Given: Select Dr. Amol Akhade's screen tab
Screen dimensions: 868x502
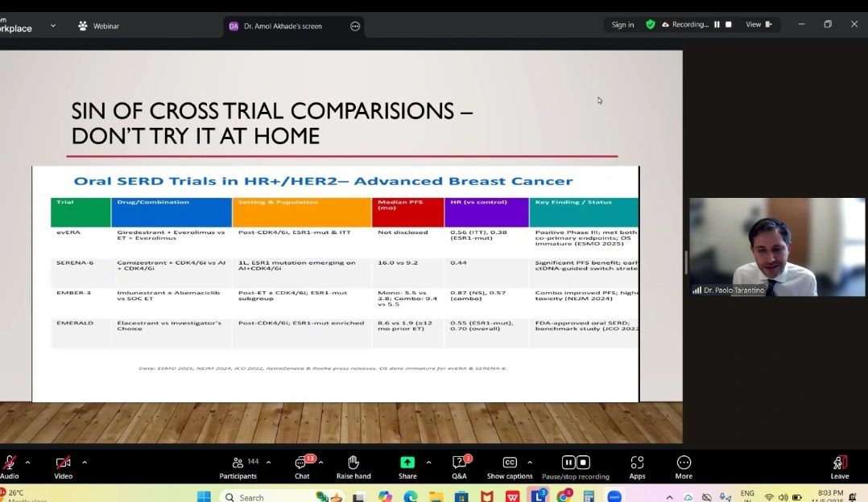Looking at the screenshot, I should pos(282,26).
